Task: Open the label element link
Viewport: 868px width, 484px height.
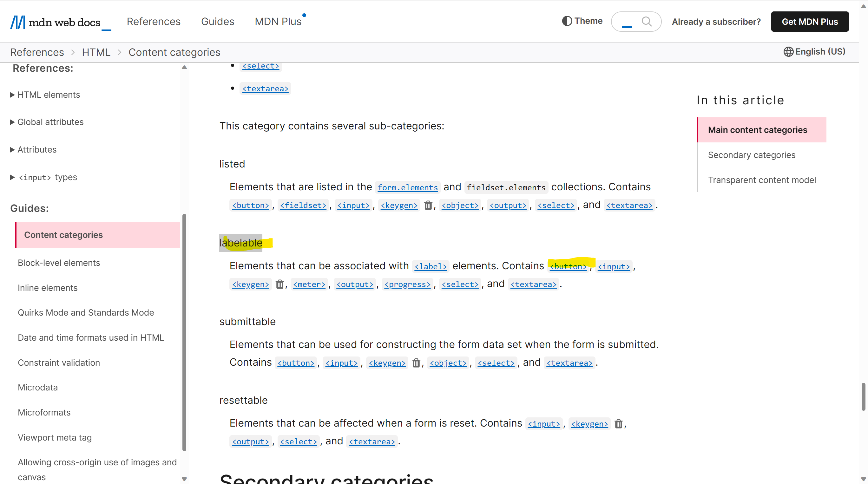Action: (430, 266)
